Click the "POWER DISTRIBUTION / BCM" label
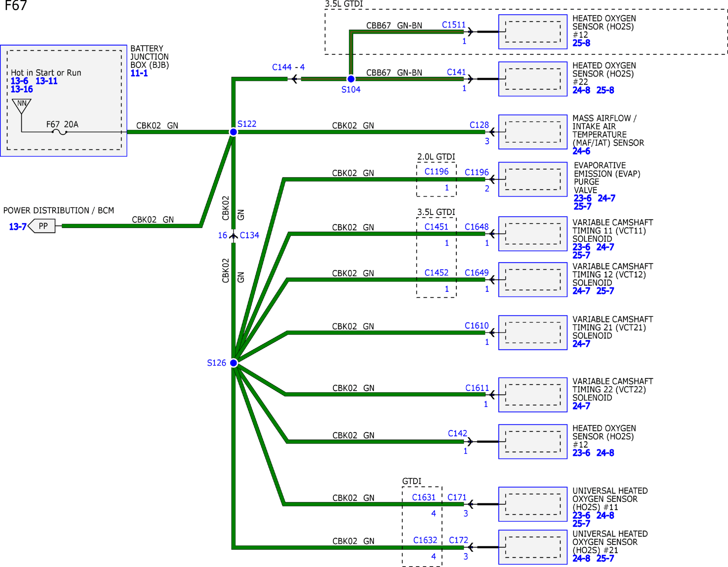728x567 pixels. pyautogui.click(x=59, y=210)
